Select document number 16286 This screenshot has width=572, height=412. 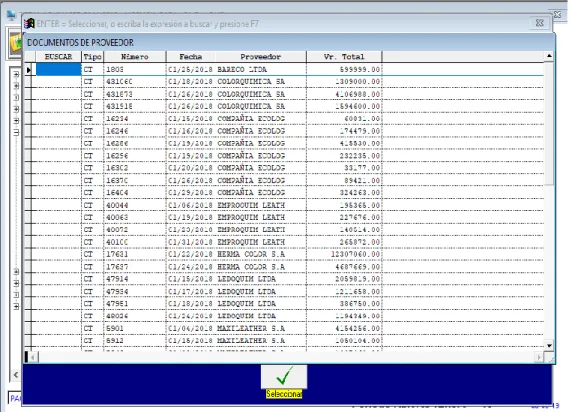click(117, 143)
